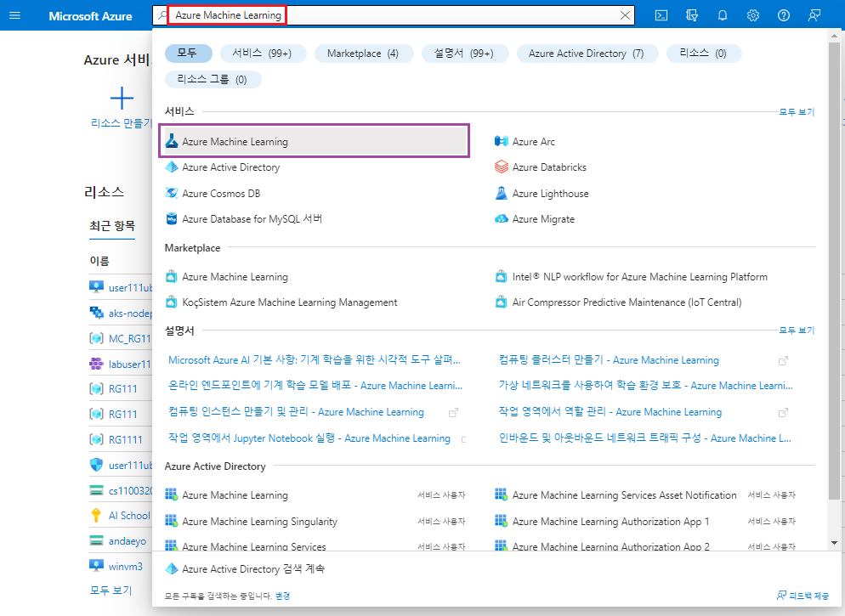Click the 리소스 만들기 plus icon

click(122, 98)
